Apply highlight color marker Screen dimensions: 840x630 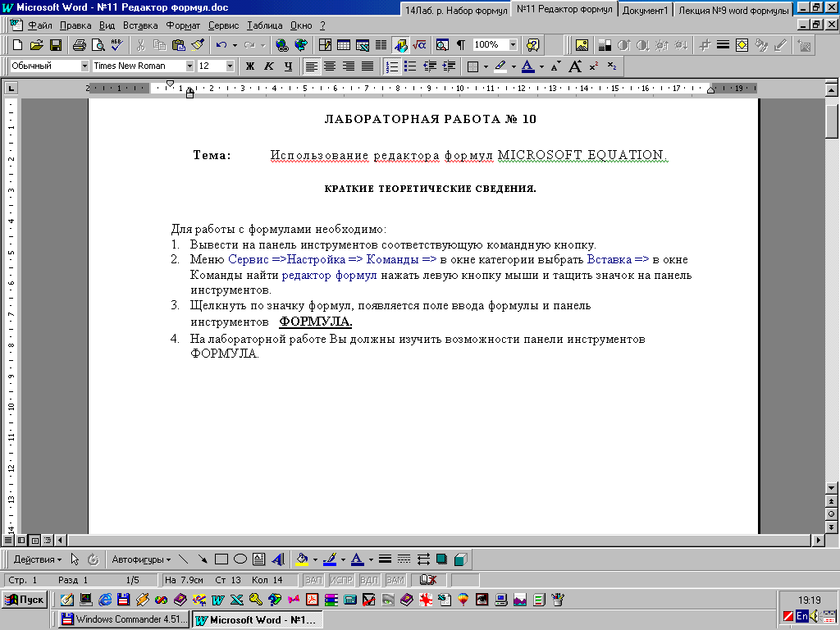click(x=500, y=66)
